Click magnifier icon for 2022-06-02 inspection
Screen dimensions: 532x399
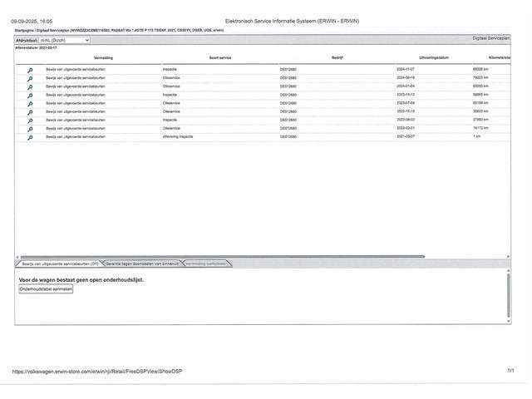tap(30, 120)
